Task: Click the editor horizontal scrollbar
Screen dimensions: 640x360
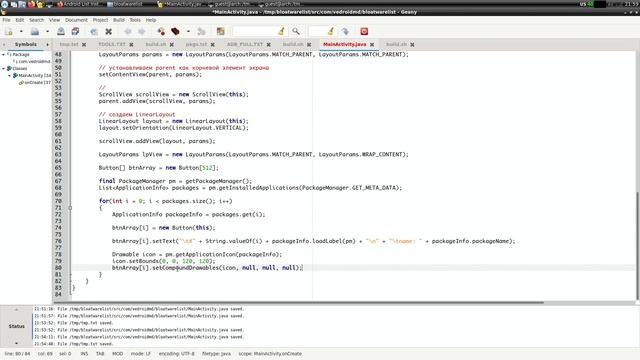Action: click(298, 302)
